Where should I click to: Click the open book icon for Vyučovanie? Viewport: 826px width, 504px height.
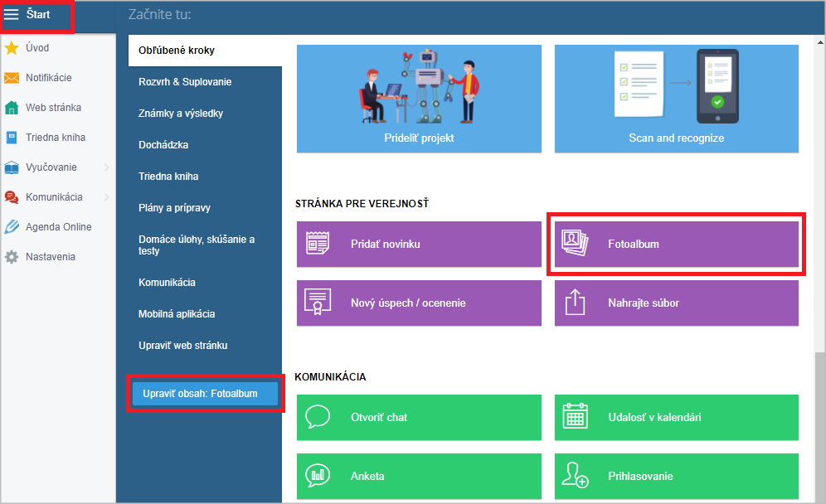coord(12,167)
